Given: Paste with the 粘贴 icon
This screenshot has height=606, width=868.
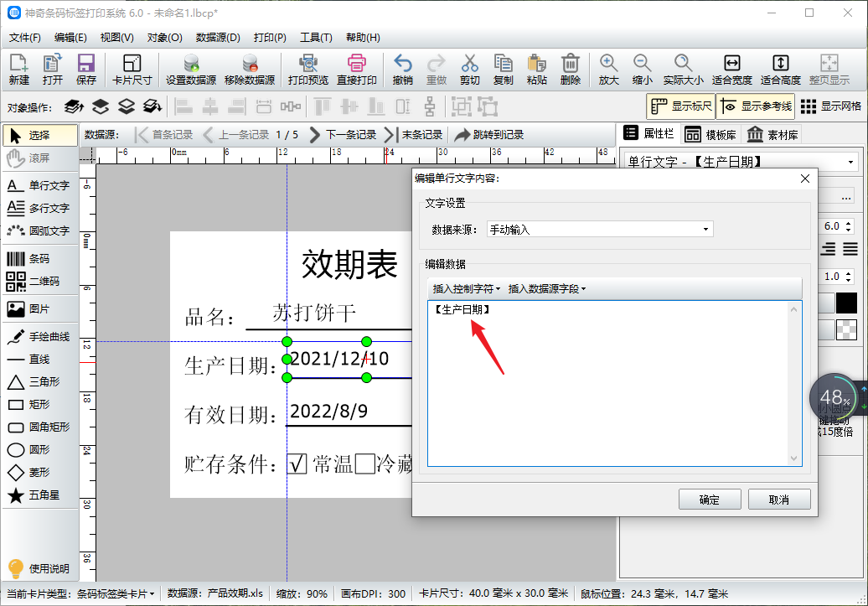Looking at the screenshot, I should point(536,70).
